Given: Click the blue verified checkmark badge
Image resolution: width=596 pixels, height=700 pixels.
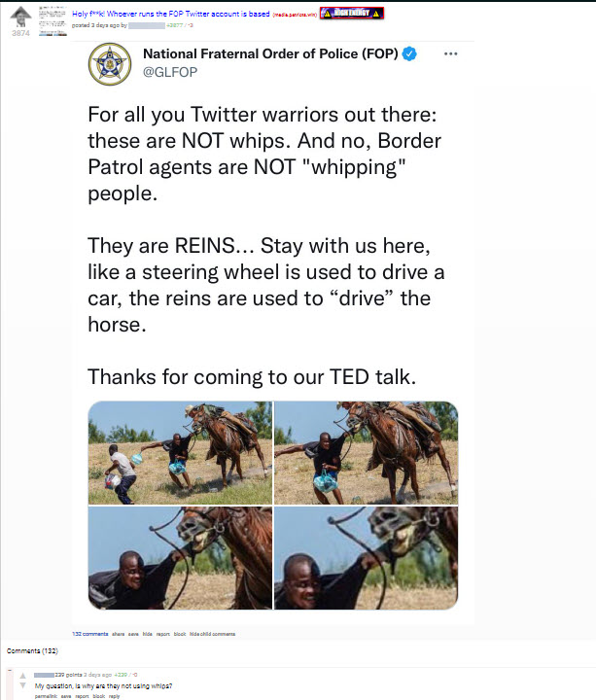Looking at the screenshot, I should [410, 54].
